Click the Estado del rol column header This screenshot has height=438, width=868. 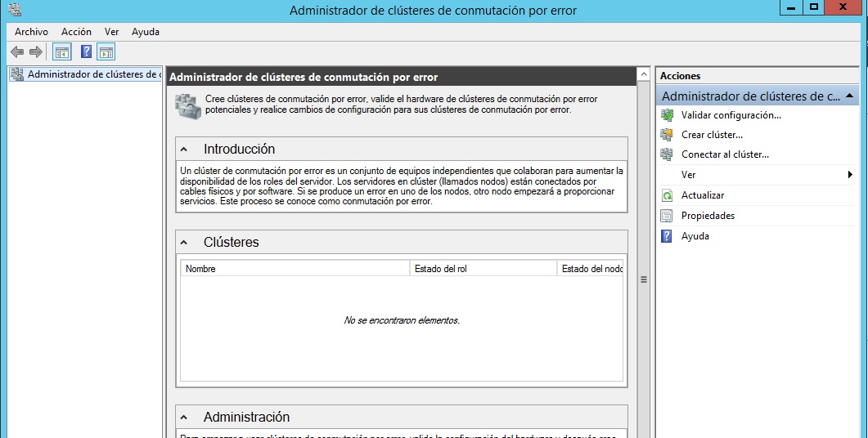483,268
